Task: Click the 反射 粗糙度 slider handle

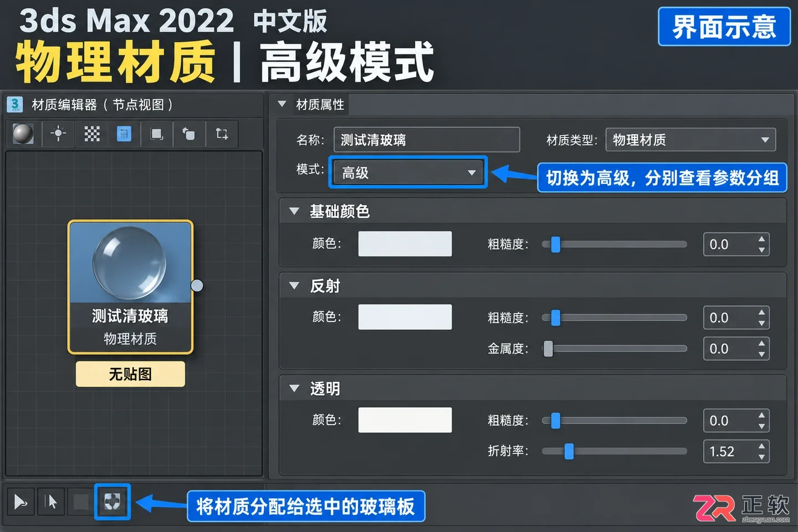Action: (555, 318)
